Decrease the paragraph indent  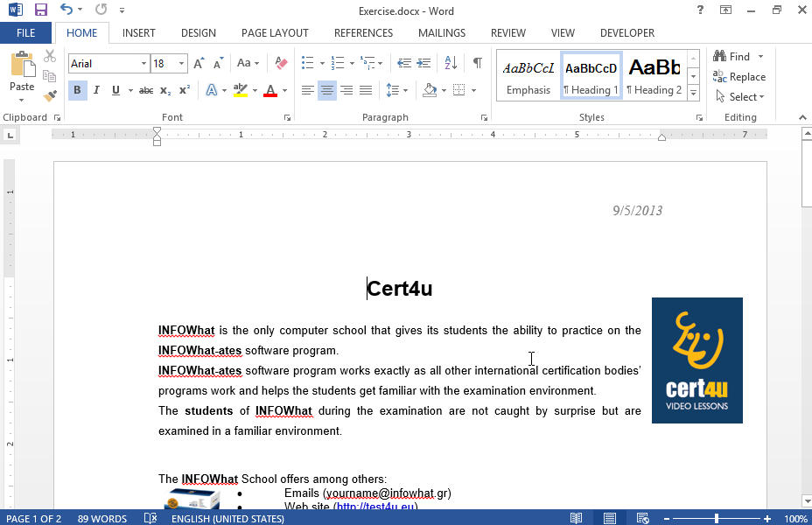point(404,63)
